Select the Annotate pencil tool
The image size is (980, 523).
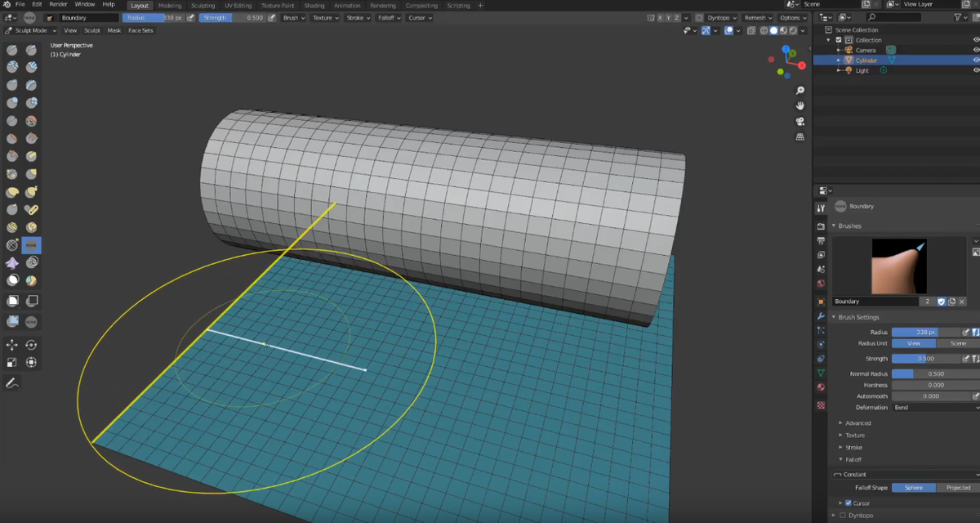coord(12,382)
